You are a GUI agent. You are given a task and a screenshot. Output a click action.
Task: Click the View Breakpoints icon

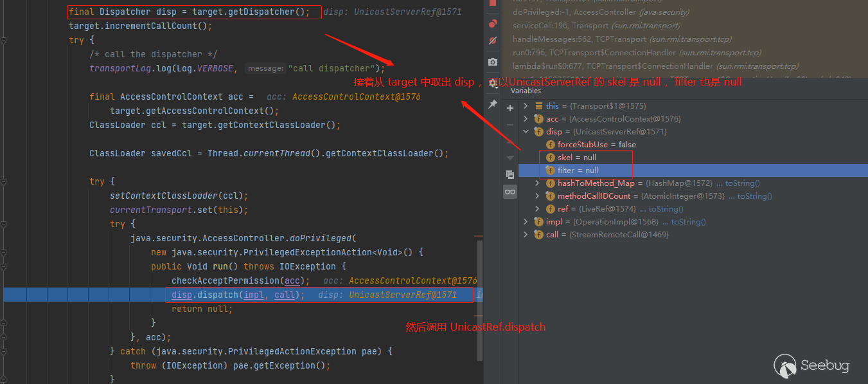point(493,23)
